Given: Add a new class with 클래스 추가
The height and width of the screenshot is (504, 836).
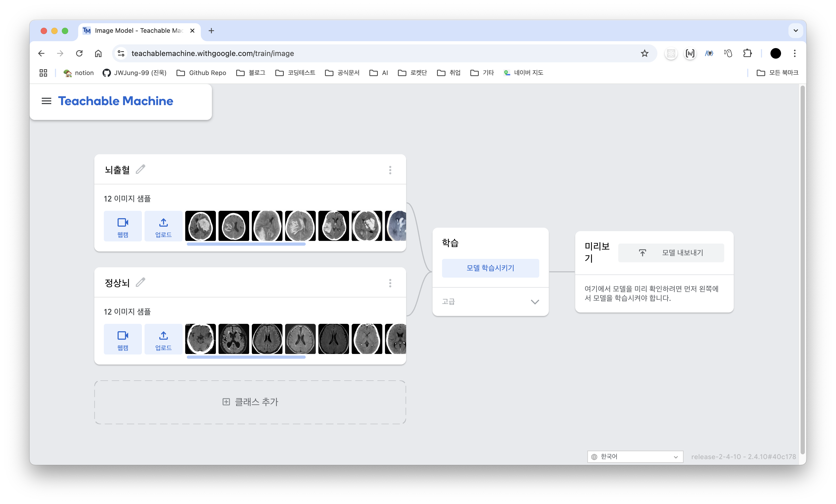Looking at the screenshot, I should (x=250, y=402).
